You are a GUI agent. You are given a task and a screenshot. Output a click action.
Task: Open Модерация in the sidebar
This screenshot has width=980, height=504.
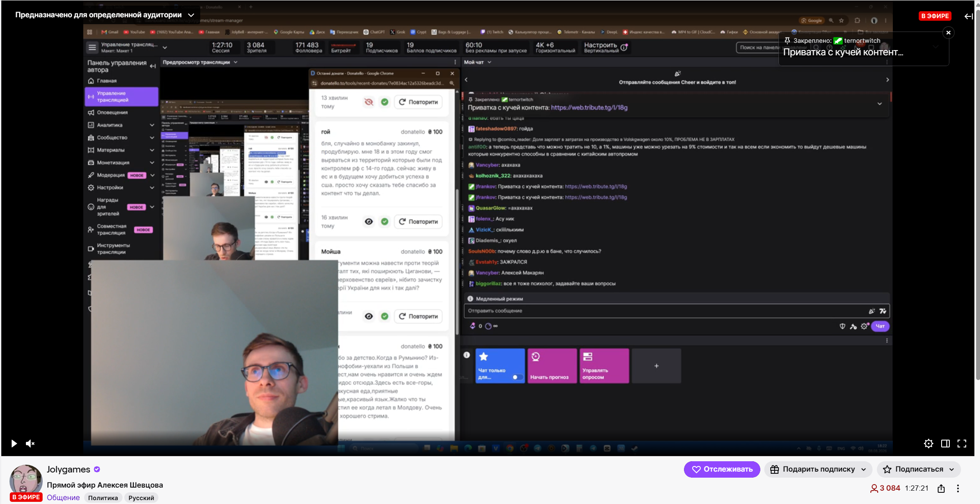pyautogui.click(x=122, y=175)
